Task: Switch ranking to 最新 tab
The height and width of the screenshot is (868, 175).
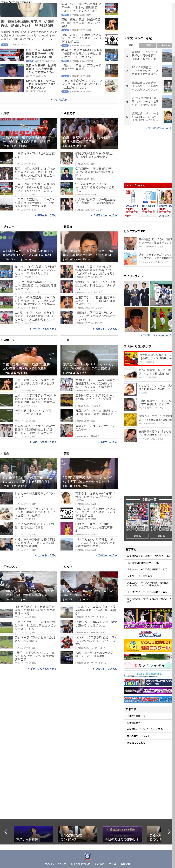Action: pyautogui.click(x=131, y=45)
